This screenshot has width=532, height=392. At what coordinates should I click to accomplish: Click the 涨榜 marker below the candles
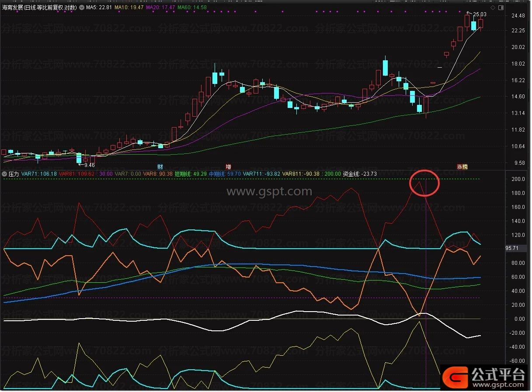[462, 167]
